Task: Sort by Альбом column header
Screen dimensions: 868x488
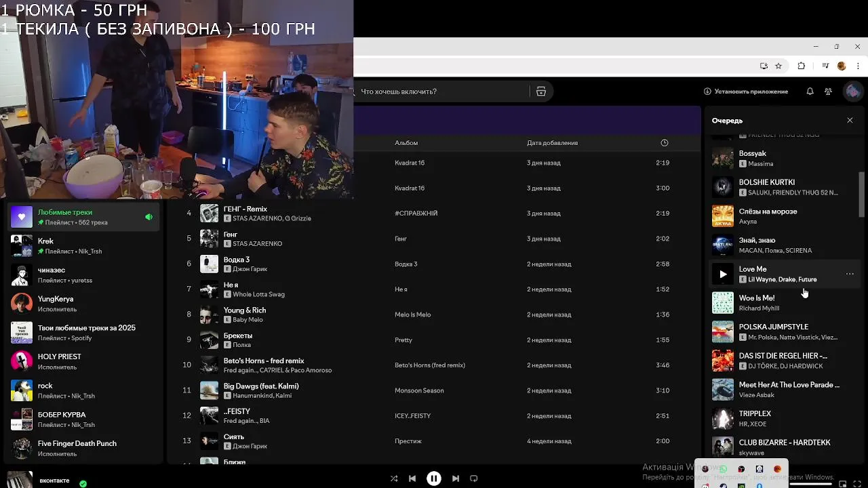Action: (406, 143)
